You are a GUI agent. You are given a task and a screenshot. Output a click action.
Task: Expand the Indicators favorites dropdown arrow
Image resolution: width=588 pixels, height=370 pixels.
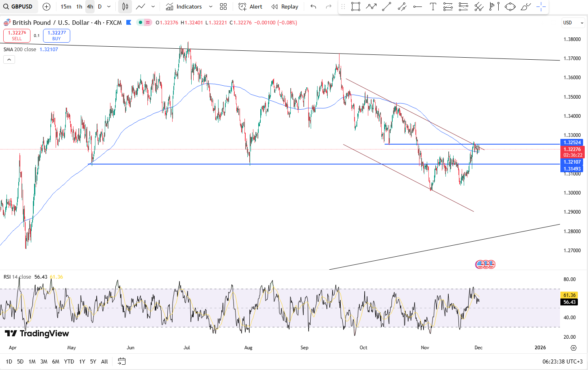(x=210, y=6)
